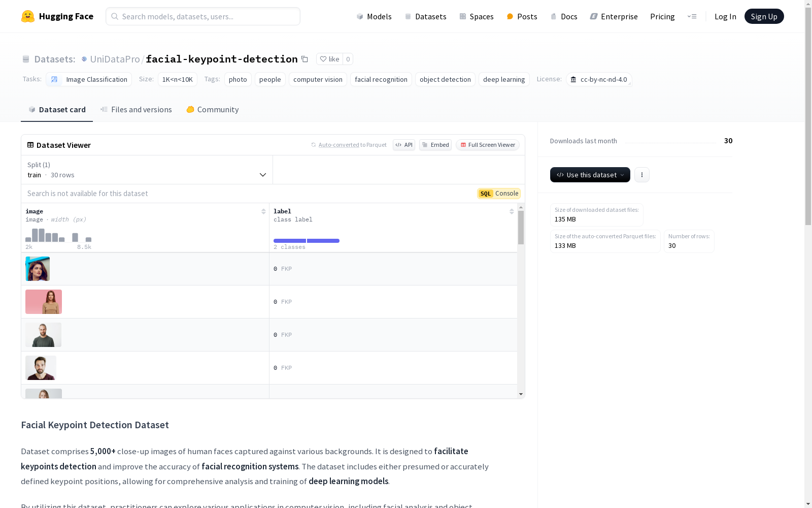Click the like count 0

click(x=348, y=59)
